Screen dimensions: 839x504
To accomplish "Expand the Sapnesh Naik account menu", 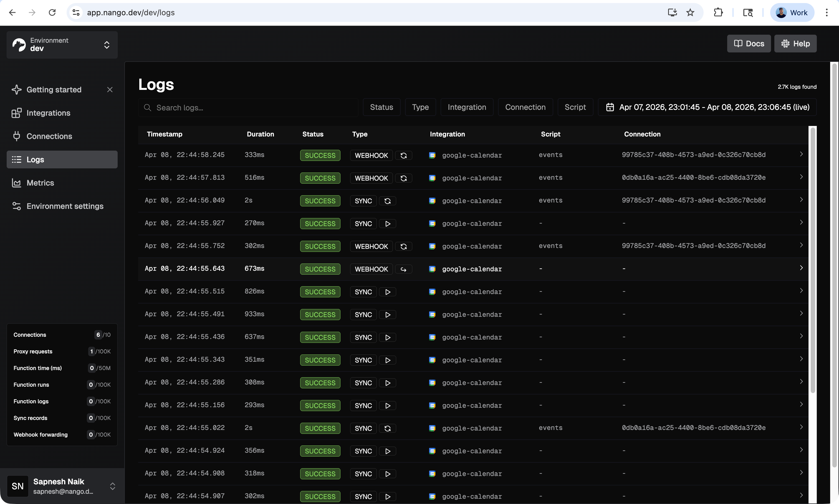I will click(x=112, y=486).
